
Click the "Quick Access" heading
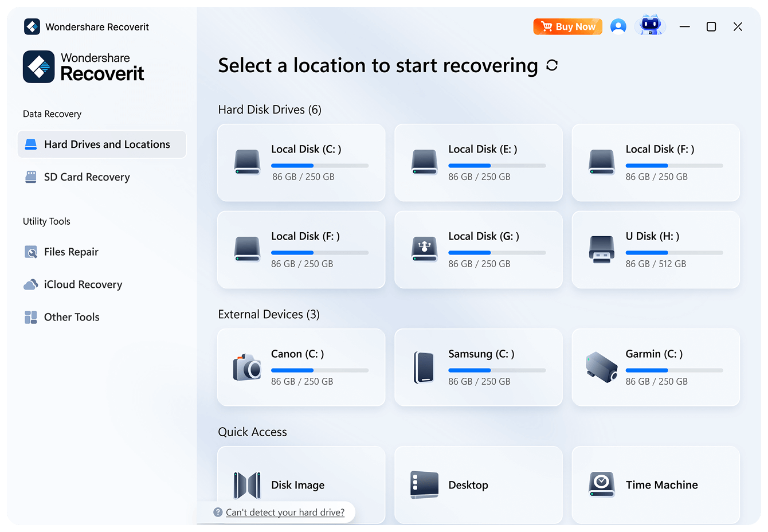coord(252,432)
